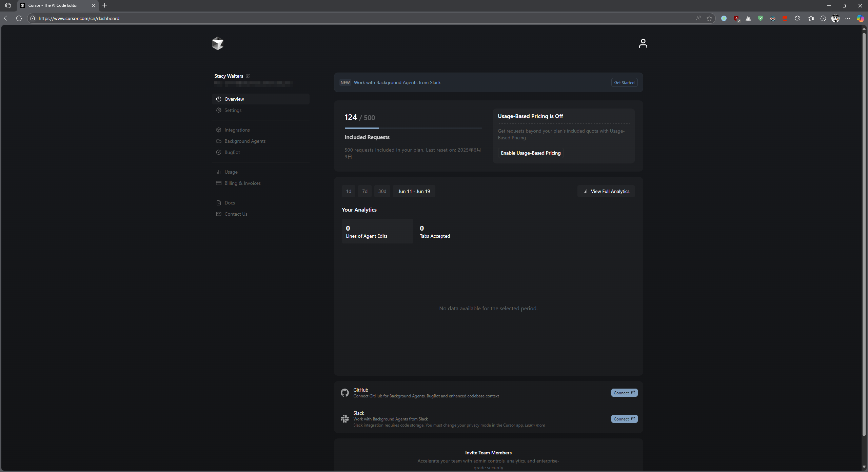Screen dimensions: 868x472
Task: Select the Lines of Agent Edits card
Action: click(377, 231)
